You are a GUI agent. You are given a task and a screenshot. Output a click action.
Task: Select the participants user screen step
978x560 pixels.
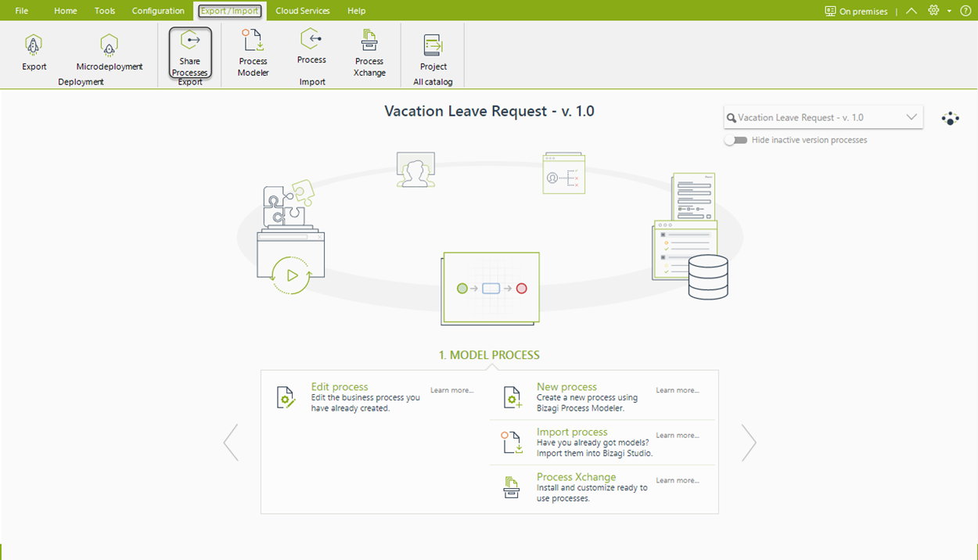pyautogui.click(x=415, y=170)
